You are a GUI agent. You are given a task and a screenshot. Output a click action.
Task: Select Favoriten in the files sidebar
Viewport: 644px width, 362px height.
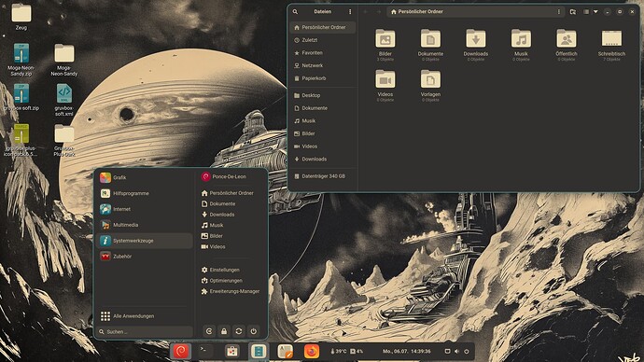pyautogui.click(x=323, y=53)
